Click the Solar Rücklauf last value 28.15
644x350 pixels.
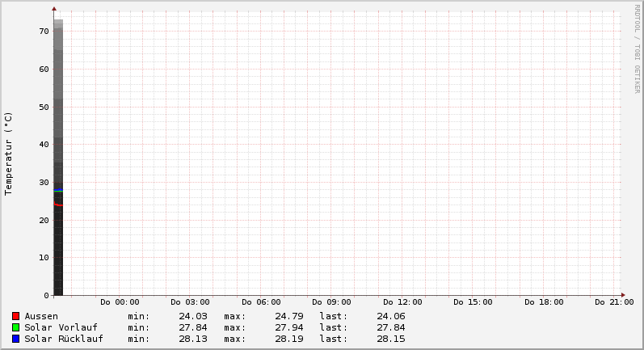click(390, 339)
